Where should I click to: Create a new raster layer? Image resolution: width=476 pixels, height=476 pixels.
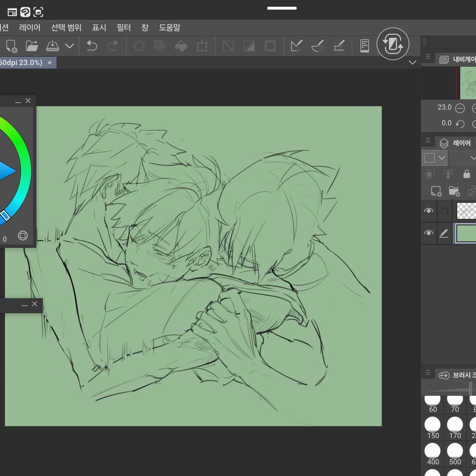click(x=436, y=191)
